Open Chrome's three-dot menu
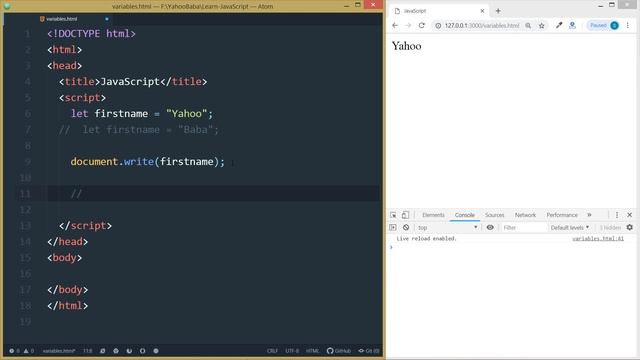 628,25
